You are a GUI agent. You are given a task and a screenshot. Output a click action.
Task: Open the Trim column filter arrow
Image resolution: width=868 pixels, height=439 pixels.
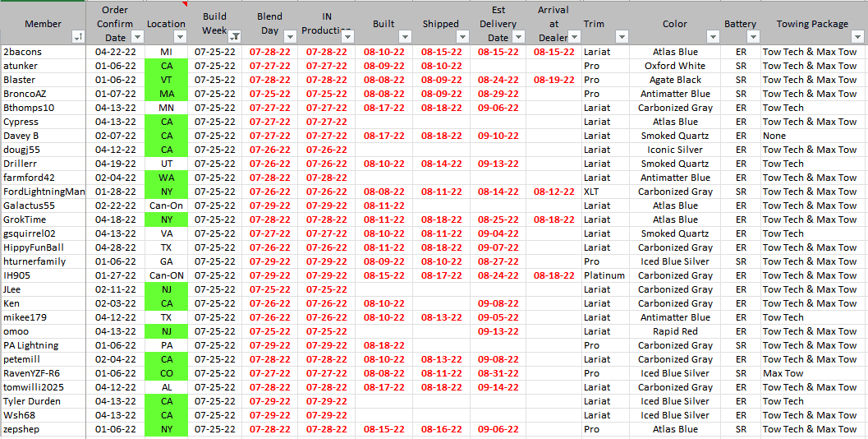621,37
